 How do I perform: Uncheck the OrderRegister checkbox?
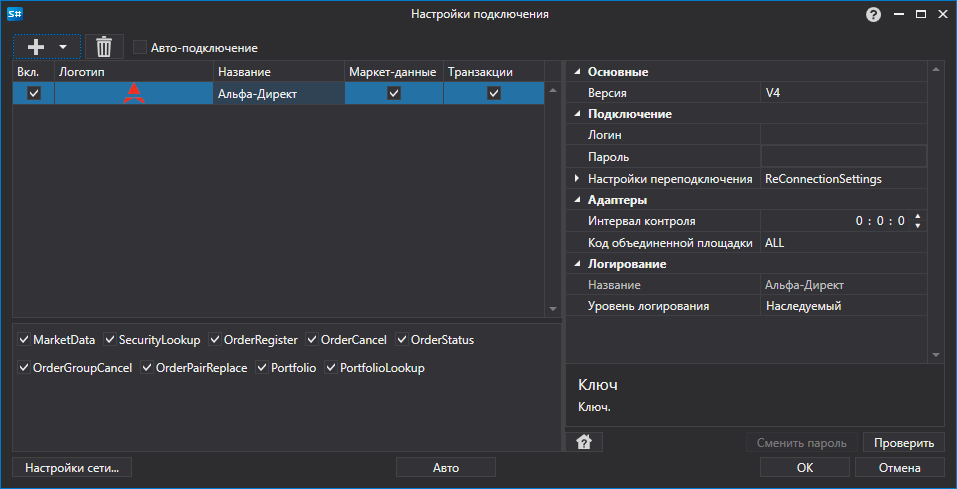[x=215, y=339]
